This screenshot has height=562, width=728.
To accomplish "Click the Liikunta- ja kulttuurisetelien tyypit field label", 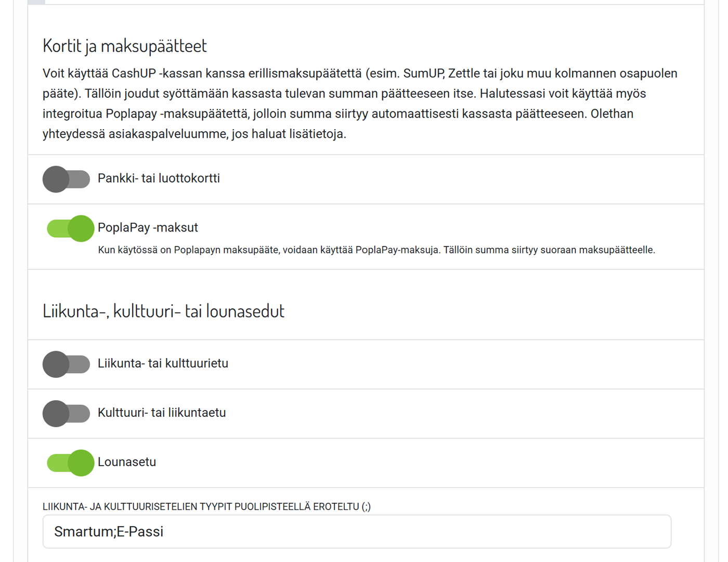I will click(x=206, y=506).
